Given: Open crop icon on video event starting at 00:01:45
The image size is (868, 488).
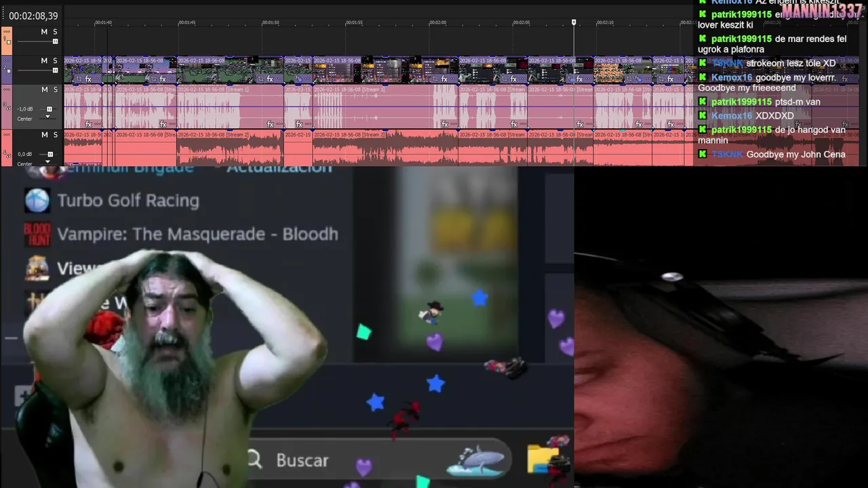Looking at the screenshot, I should (260, 79).
